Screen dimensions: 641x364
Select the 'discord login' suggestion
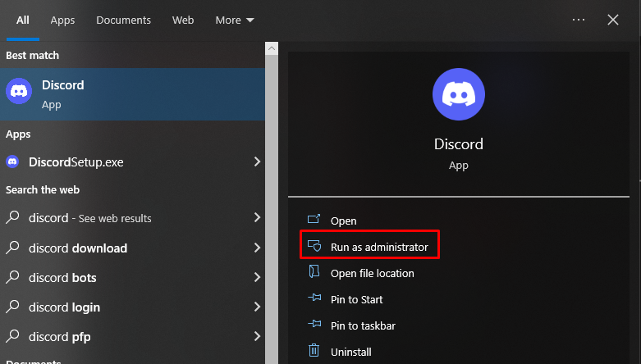tap(132, 307)
